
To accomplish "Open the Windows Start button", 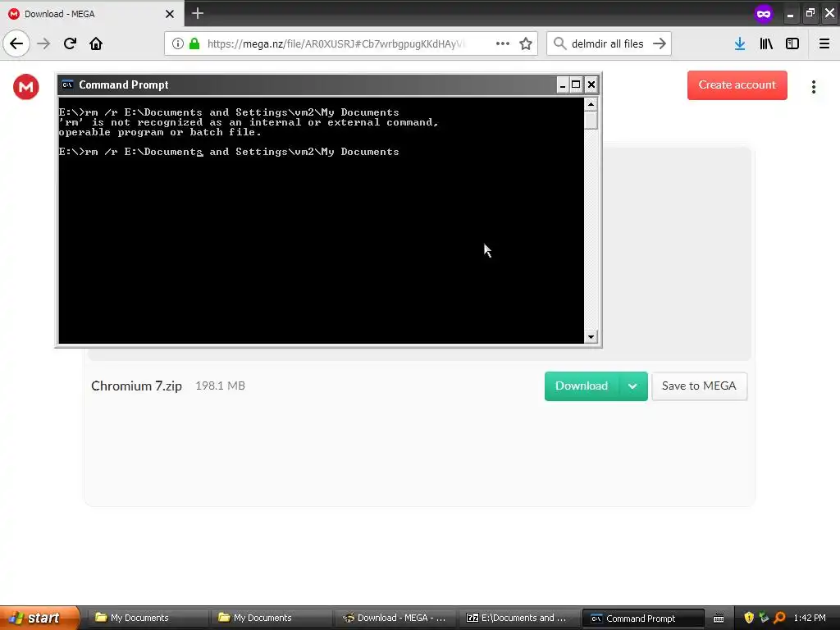I will (39, 618).
